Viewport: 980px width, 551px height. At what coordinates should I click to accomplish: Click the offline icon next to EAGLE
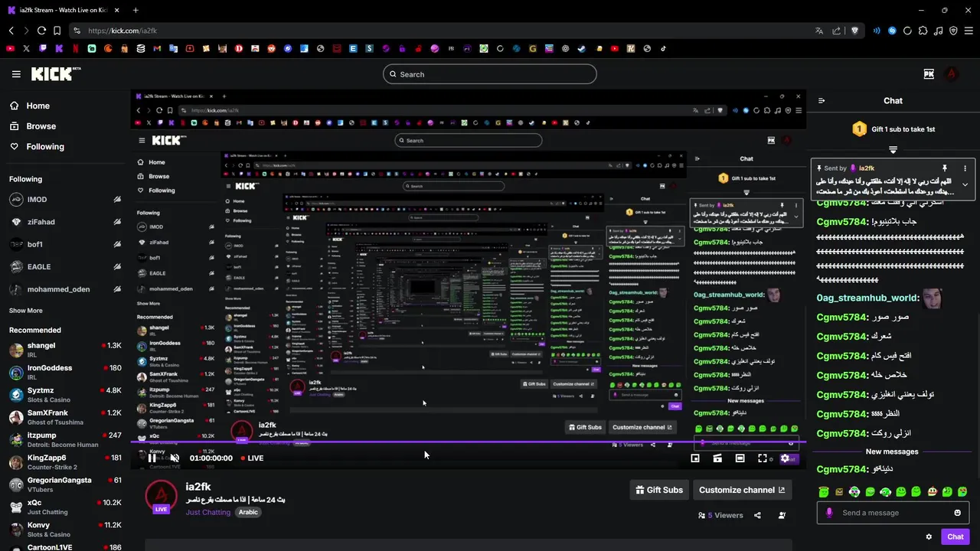(117, 266)
